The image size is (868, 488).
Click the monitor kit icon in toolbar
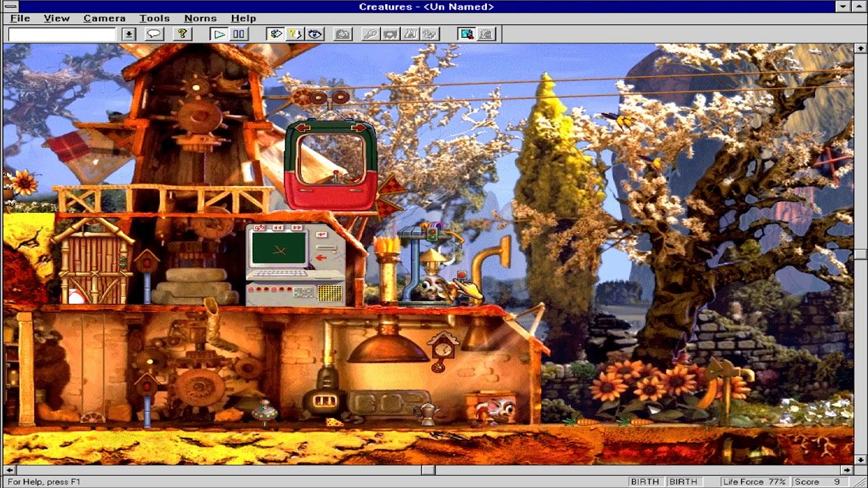(467, 34)
